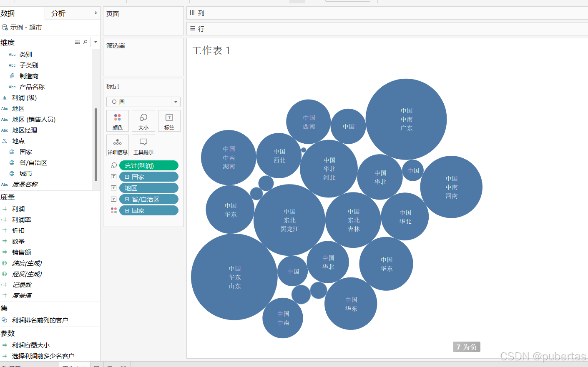Screen dimensions: 588x367
Task: Click the rows icon beside 行 shelf
Action: [192, 28]
